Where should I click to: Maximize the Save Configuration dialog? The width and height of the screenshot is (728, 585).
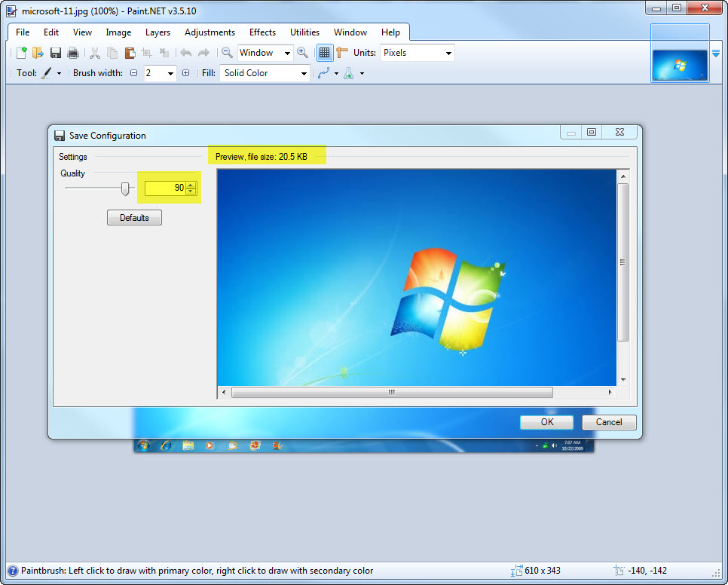pyautogui.click(x=592, y=133)
